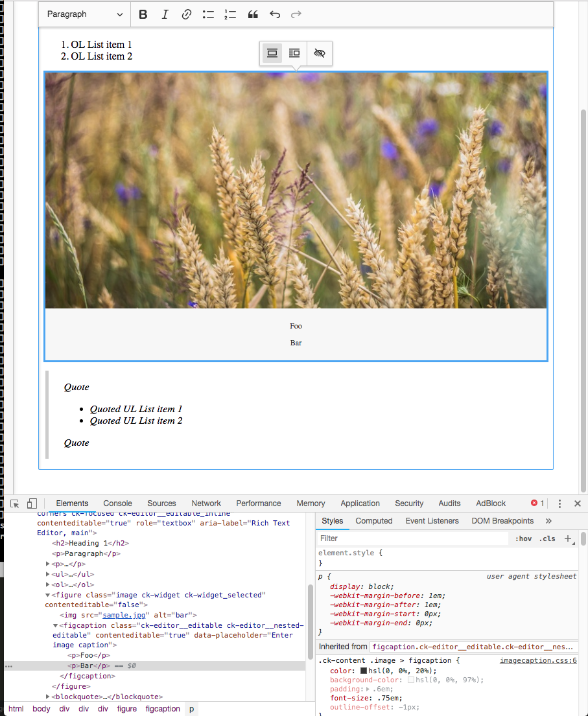Click the wheat field image widget
588x716 pixels.
tap(296, 191)
